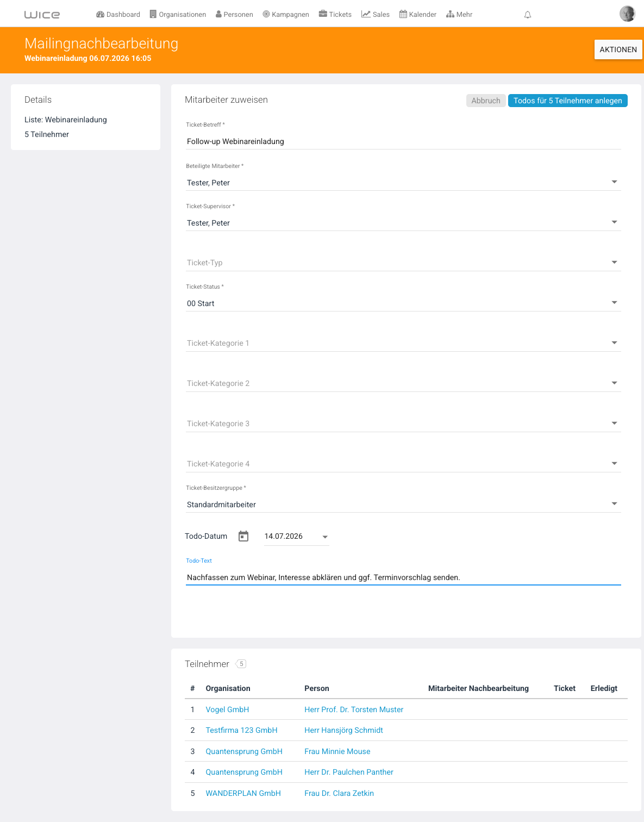644x822 pixels.
Task: Open the notification bell icon
Action: [x=527, y=15]
